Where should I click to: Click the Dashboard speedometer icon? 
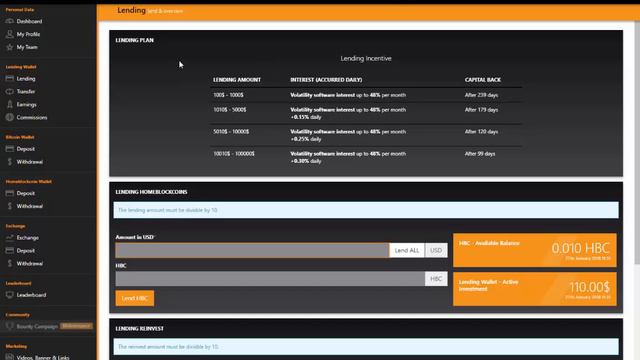click(10, 21)
